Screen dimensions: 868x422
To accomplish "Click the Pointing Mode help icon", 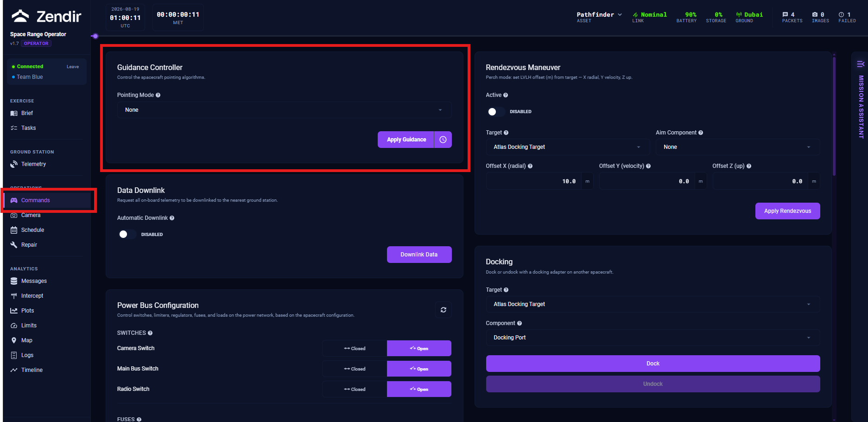I will point(158,95).
